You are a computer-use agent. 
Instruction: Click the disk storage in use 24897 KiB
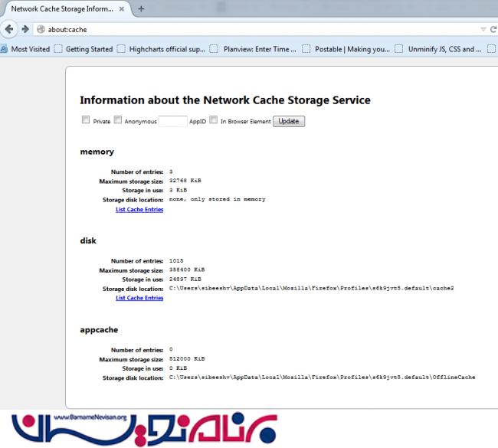(185, 279)
